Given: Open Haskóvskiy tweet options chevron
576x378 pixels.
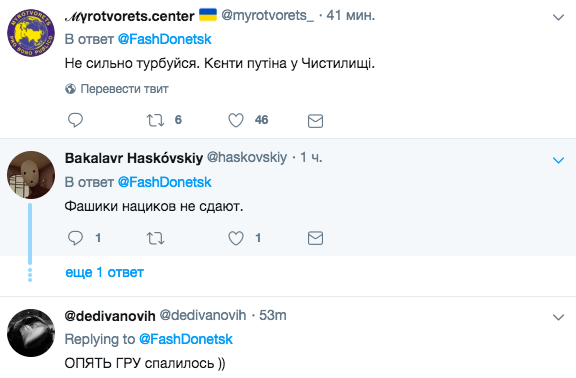Looking at the screenshot, I should [x=558, y=160].
